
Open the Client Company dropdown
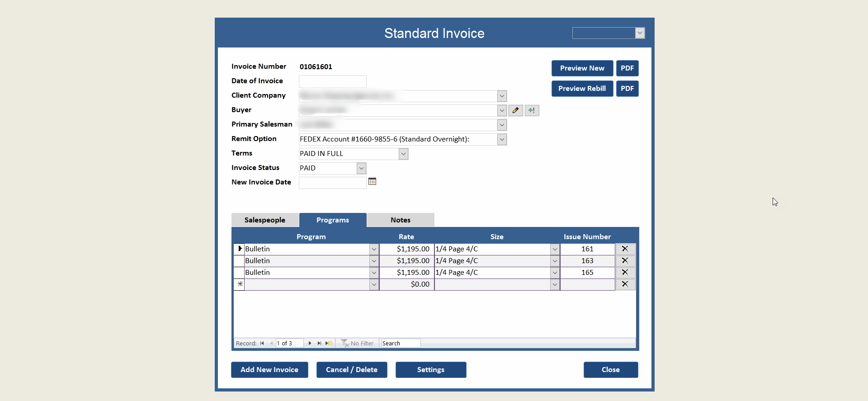502,96
